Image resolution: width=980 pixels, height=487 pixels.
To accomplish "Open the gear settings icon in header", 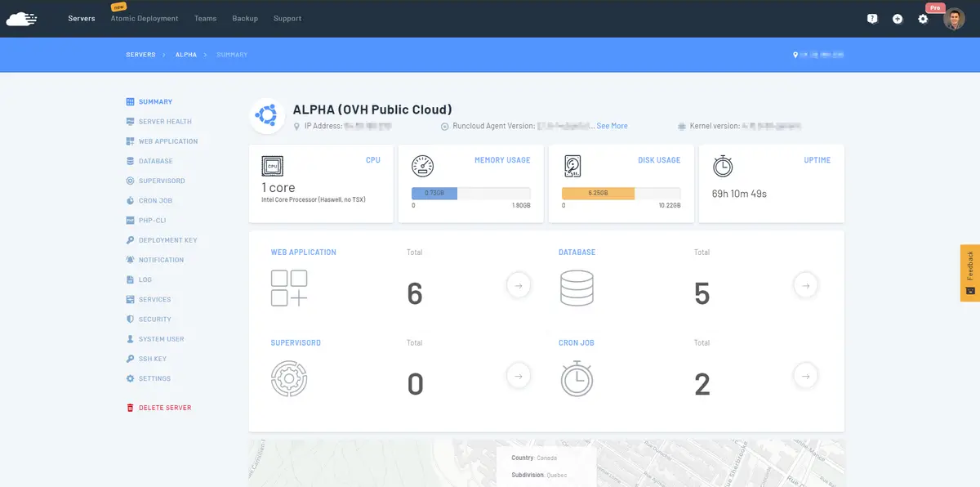I will 923,19.
